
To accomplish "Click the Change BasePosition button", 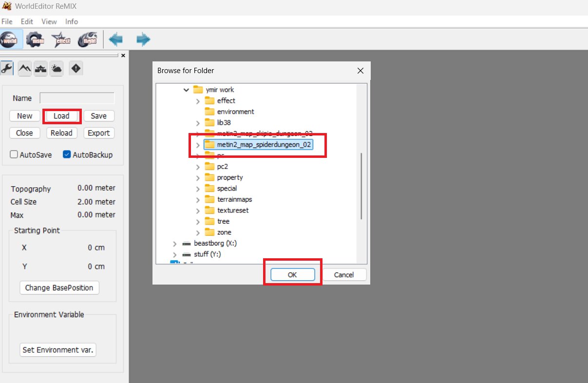I will point(59,287).
